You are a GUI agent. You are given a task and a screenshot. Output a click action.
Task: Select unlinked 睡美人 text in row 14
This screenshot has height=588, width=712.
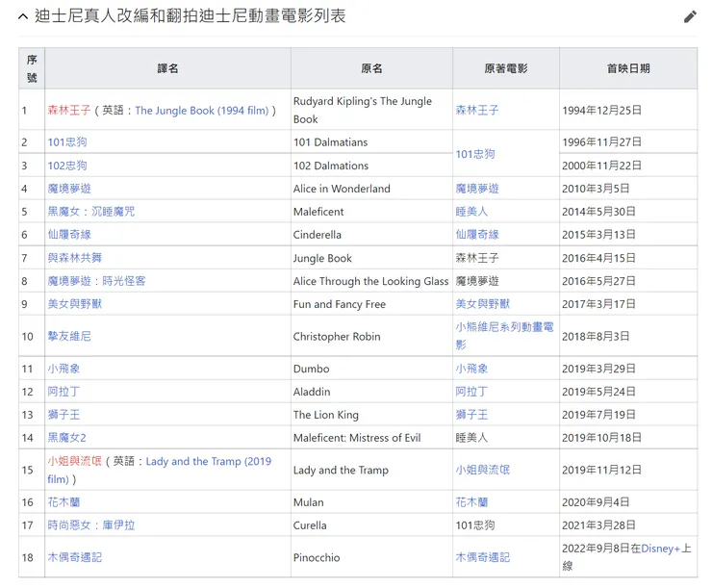[x=471, y=438]
